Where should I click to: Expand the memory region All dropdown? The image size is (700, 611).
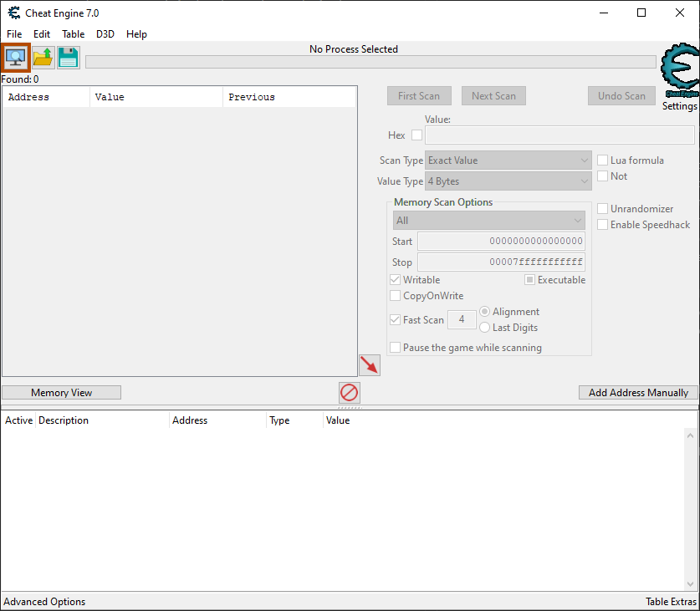(489, 221)
